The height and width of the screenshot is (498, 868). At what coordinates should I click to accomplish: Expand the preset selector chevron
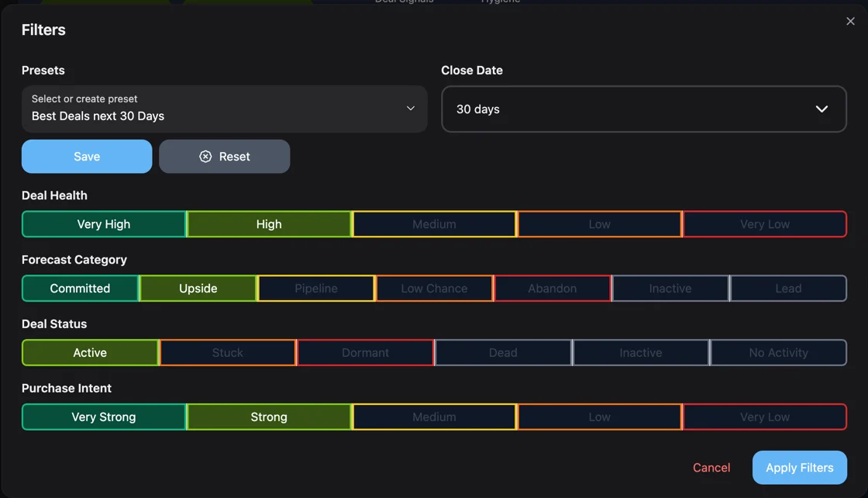[x=410, y=109]
